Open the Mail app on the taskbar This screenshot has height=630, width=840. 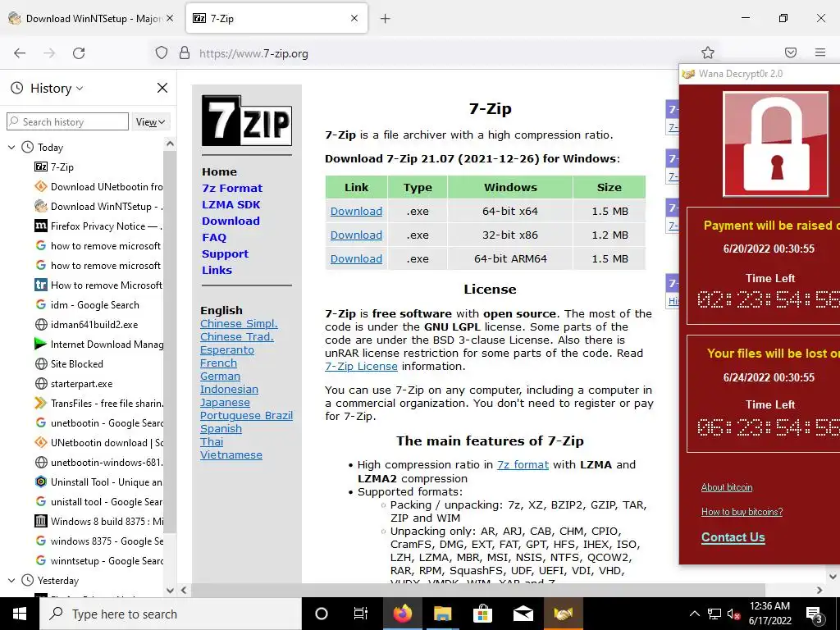tap(523, 614)
